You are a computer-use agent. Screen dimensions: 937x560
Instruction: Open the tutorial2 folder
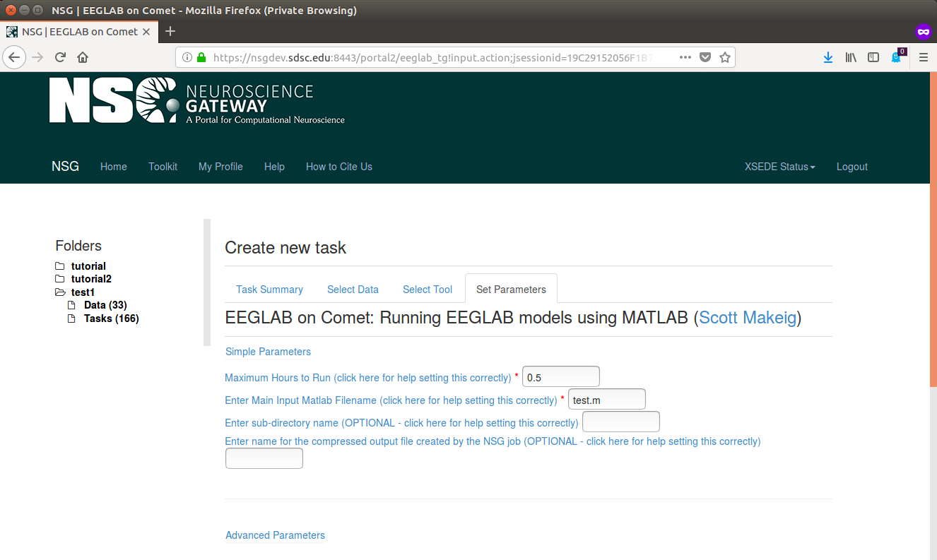pyautogui.click(x=91, y=279)
